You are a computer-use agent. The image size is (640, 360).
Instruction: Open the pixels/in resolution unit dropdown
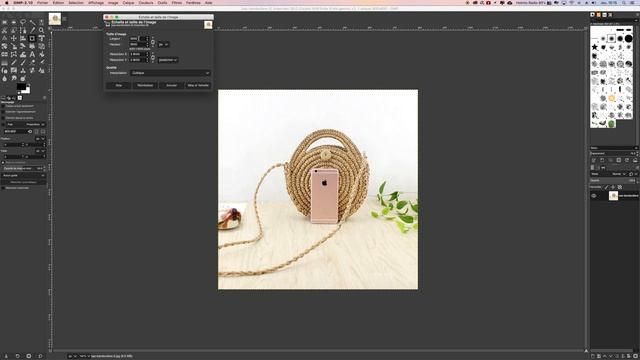pos(168,60)
